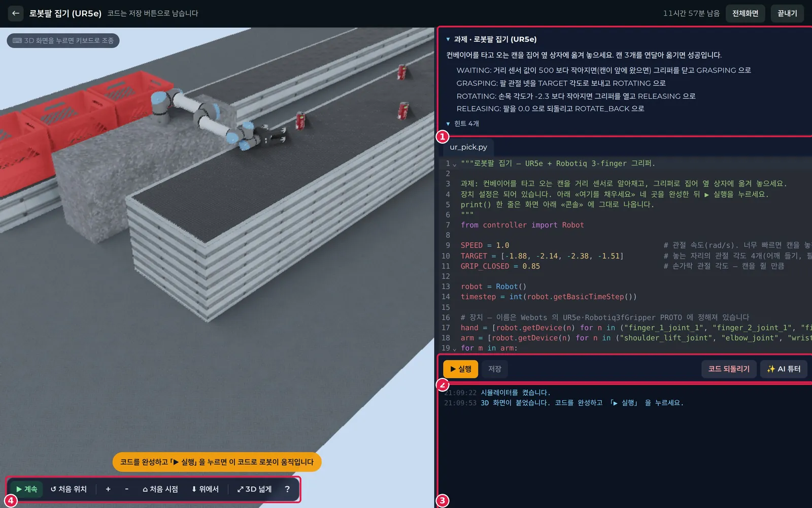Click the TARGET angles code line
Viewport: 812px width, 508px height.
(x=542, y=256)
